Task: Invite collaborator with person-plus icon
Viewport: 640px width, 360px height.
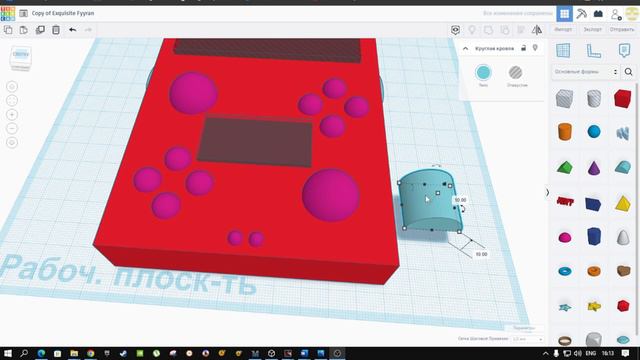Action: coord(616,14)
